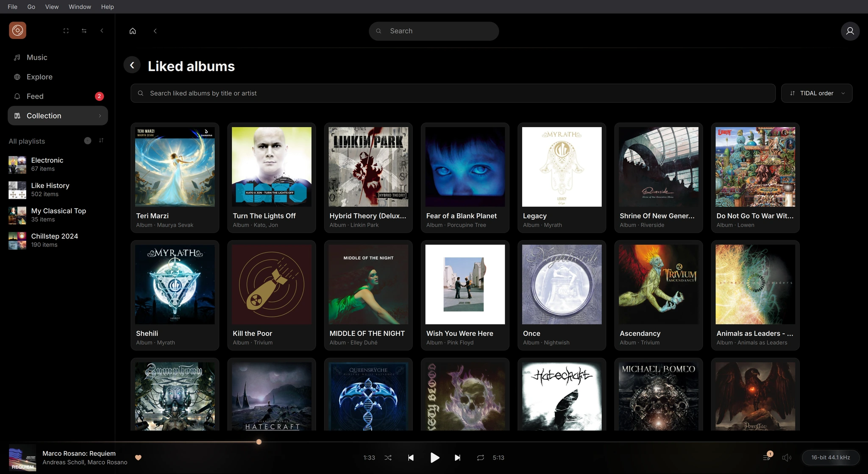868x474 pixels.
Task: Skip to the next track
Action: (457, 457)
